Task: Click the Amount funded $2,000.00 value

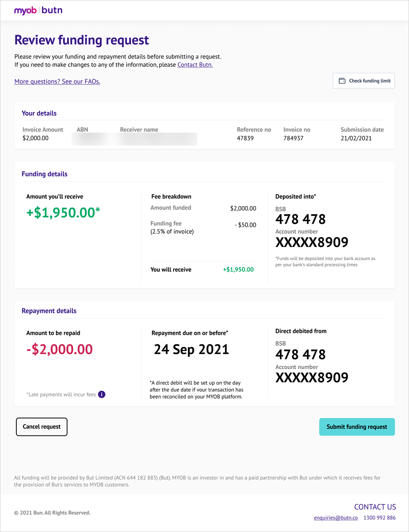Action: tap(243, 208)
